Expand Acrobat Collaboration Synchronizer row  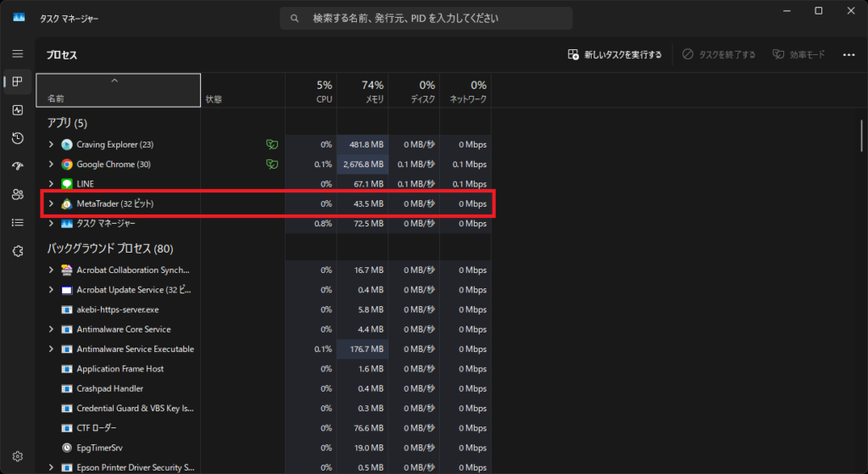point(51,270)
